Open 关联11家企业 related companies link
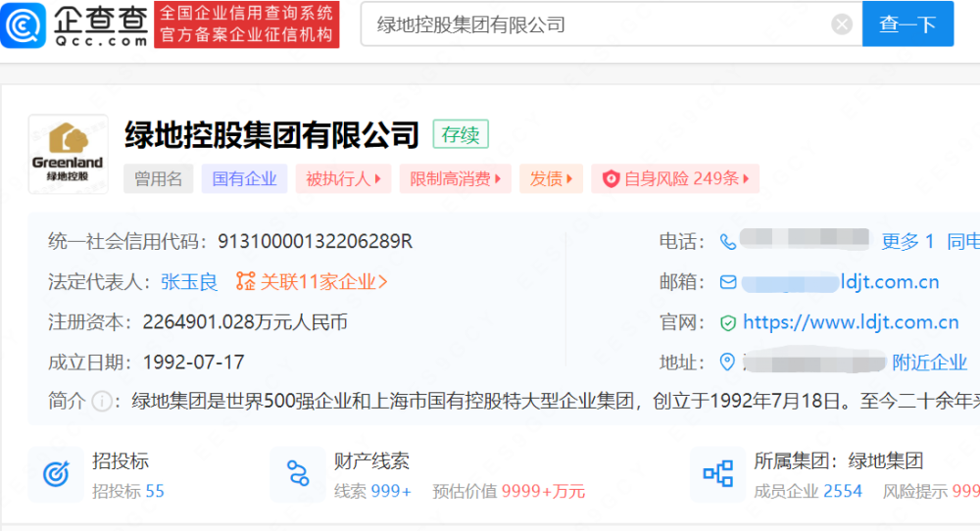Screen dimensions: 980x531 pos(323,282)
